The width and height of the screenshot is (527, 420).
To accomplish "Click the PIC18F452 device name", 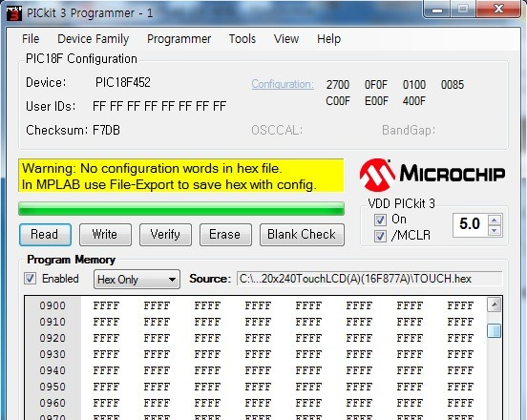I will pyautogui.click(x=123, y=83).
